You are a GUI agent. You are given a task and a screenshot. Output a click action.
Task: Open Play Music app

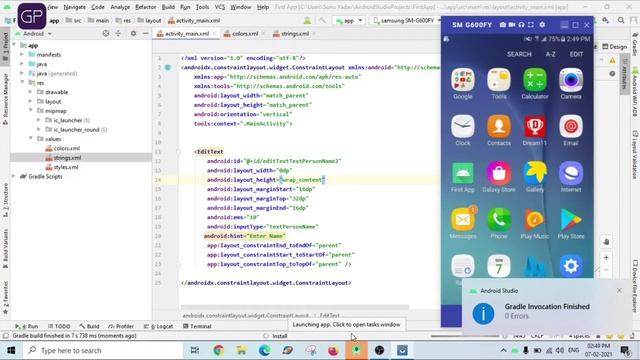535,220
